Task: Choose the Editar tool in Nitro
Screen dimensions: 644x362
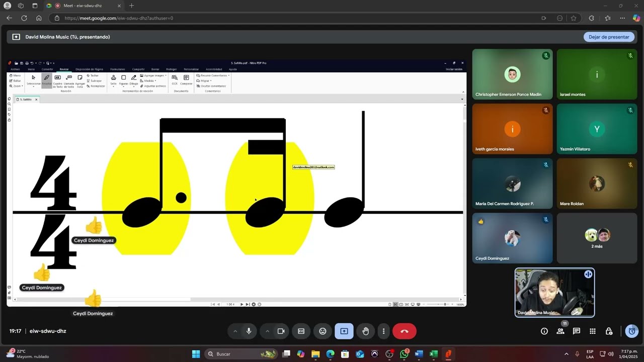Action: click(x=16, y=80)
